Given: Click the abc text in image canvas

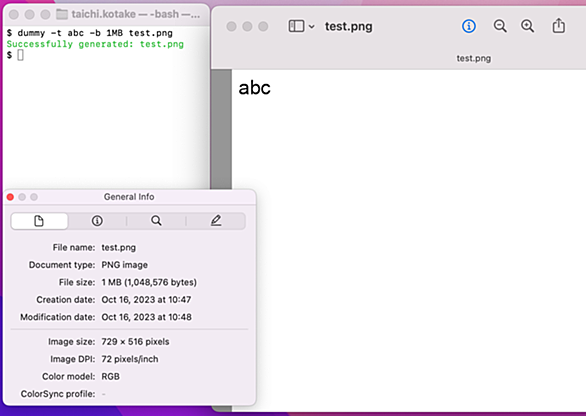Looking at the screenshot, I should point(255,88).
